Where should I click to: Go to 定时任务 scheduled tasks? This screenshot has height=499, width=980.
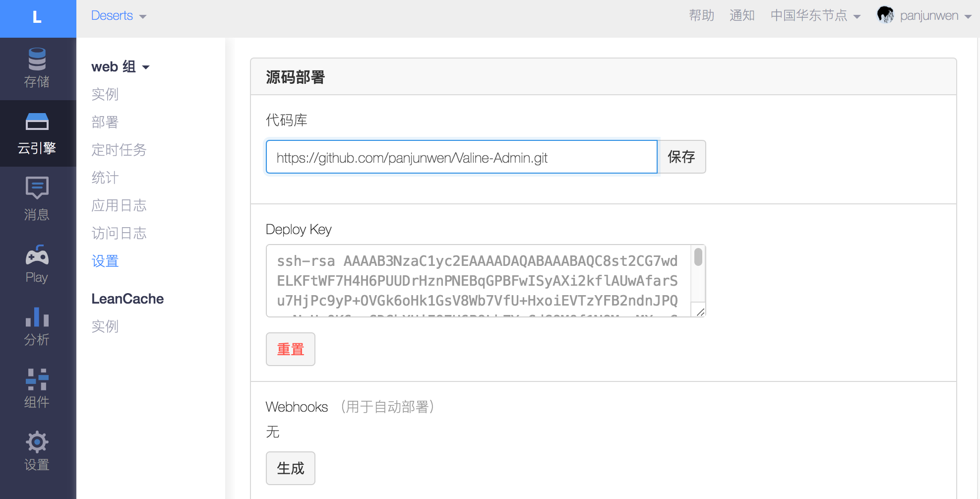coord(119,150)
